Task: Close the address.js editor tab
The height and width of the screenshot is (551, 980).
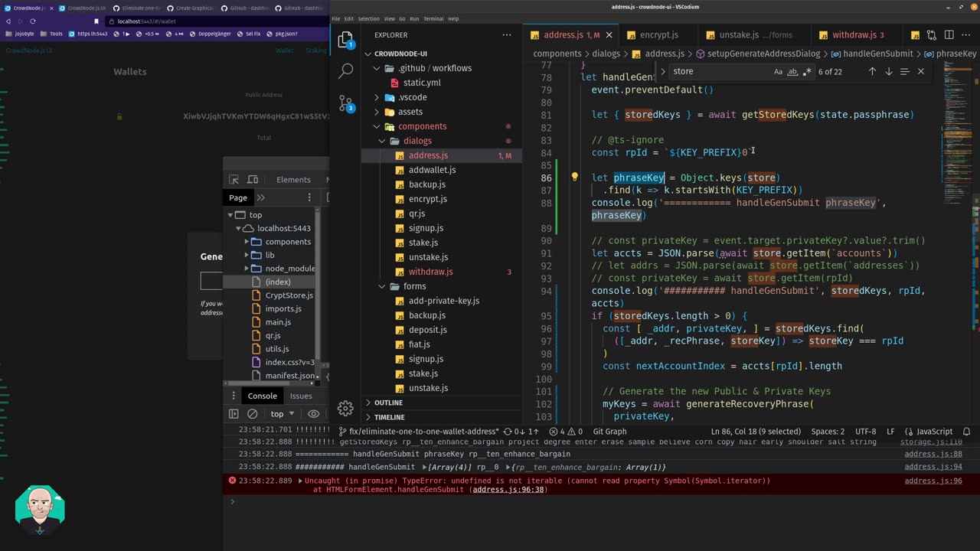Action: pyautogui.click(x=609, y=35)
